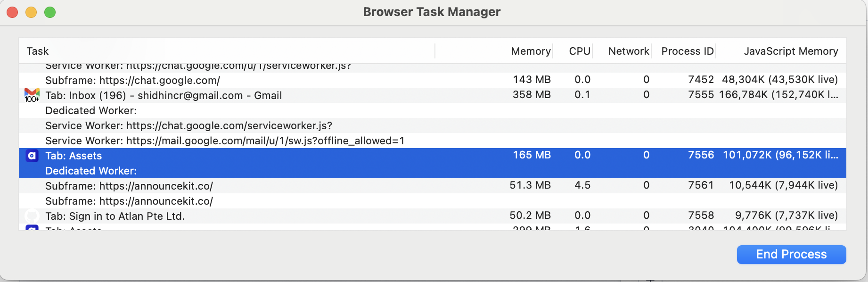The height and width of the screenshot is (282, 868).
Task: Click process ID 7452
Action: tap(701, 80)
